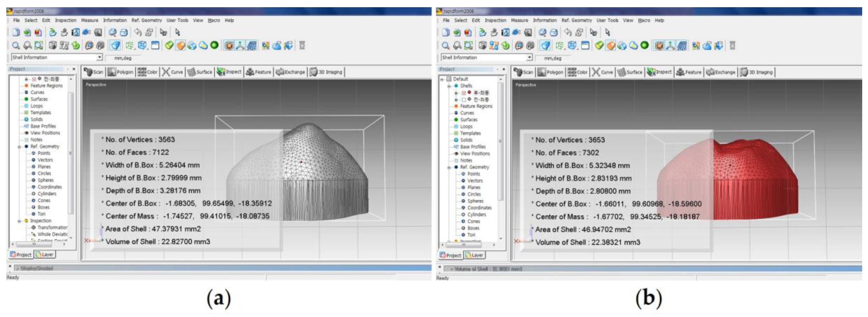Viewport: 868px width, 317px height.
Task: Expand the Ref. Geometry tree node
Action: point(20,146)
